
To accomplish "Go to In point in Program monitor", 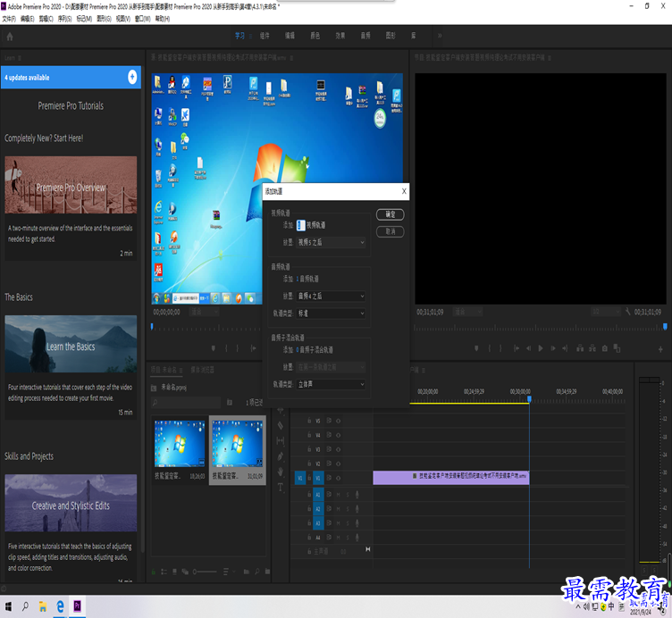I will pyautogui.click(x=517, y=348).
